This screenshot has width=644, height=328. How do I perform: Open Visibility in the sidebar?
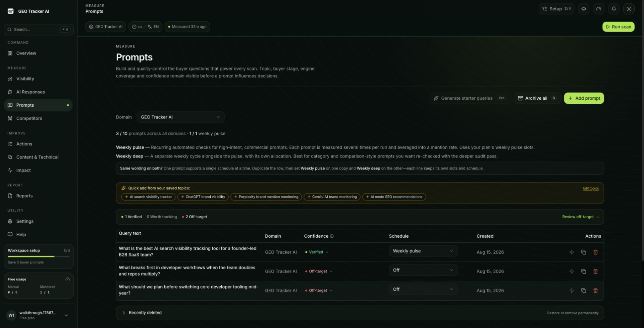(38, 79)
